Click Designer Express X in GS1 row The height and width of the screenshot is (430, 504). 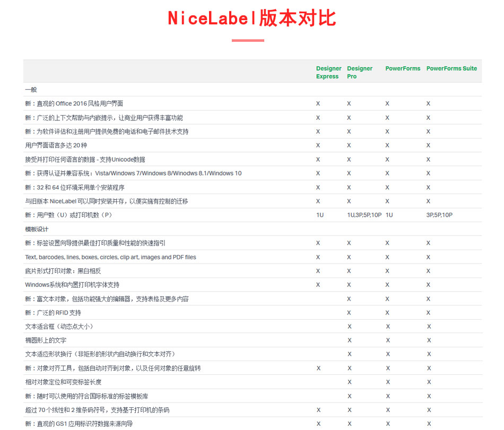coord(318,424)
